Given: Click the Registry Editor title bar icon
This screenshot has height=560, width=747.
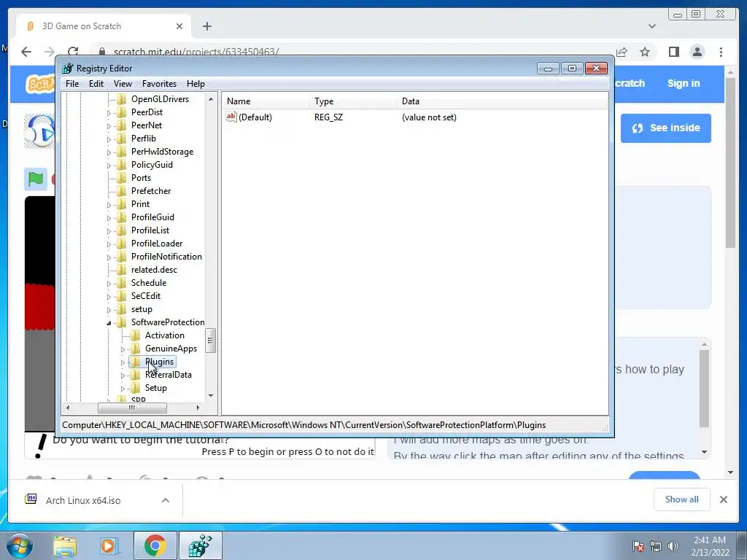Looking at the screenshot, I should pos(68,69).
